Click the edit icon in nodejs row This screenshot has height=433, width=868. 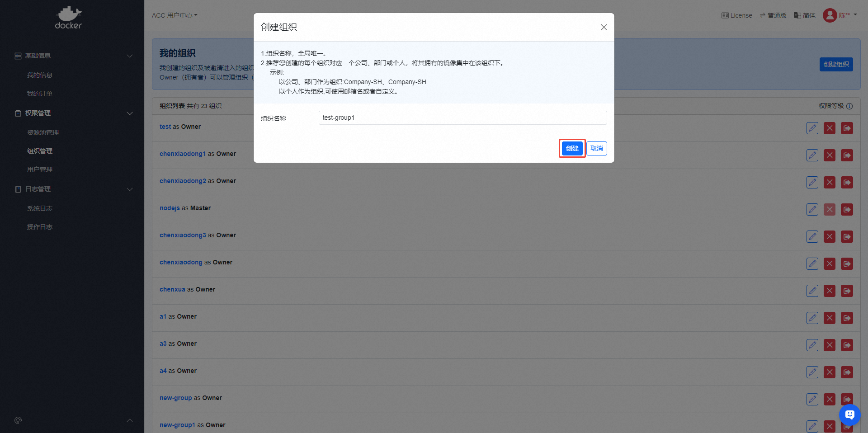(x=812, y=210)
